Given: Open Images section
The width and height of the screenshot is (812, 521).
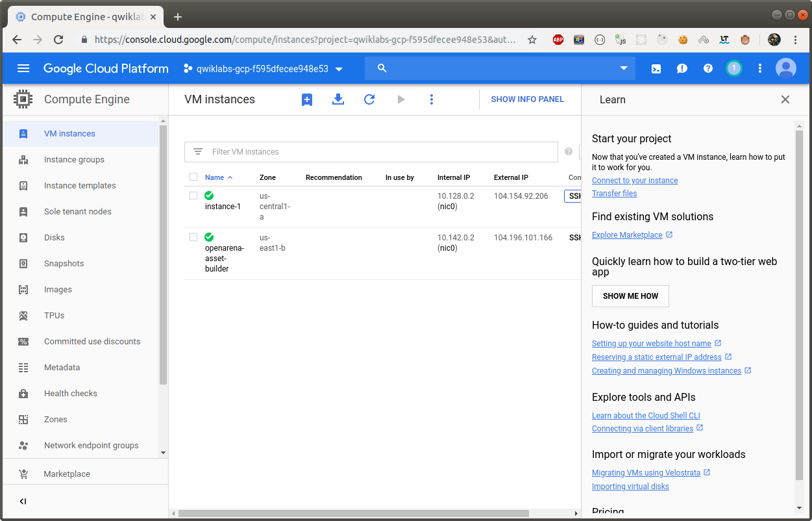Looking at the screenshot, I should click(x=81, y=290).
